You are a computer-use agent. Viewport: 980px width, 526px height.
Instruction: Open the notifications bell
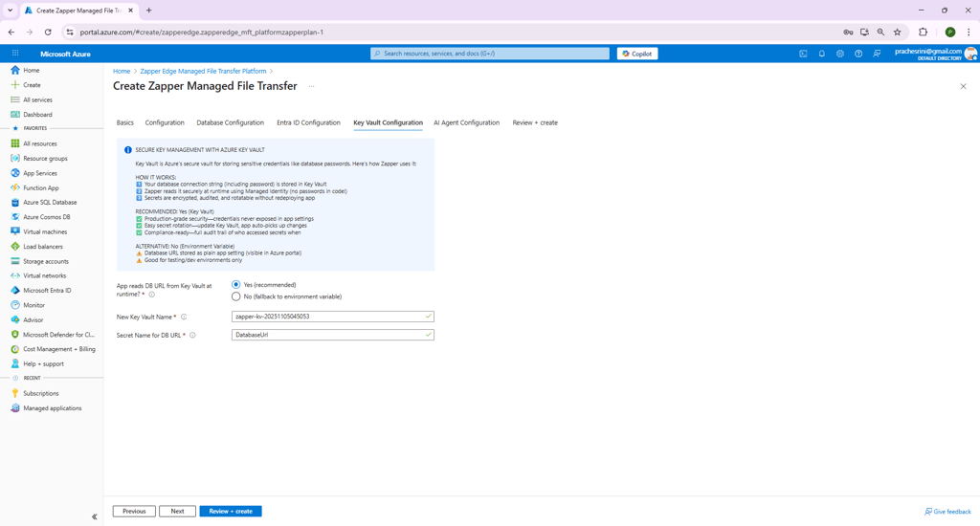click(x=822, y=54)
